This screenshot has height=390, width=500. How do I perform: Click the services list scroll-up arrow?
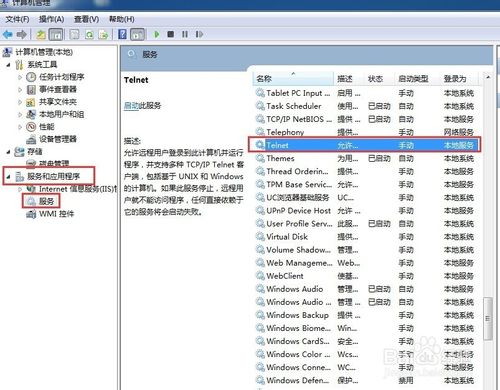[488, 77]
